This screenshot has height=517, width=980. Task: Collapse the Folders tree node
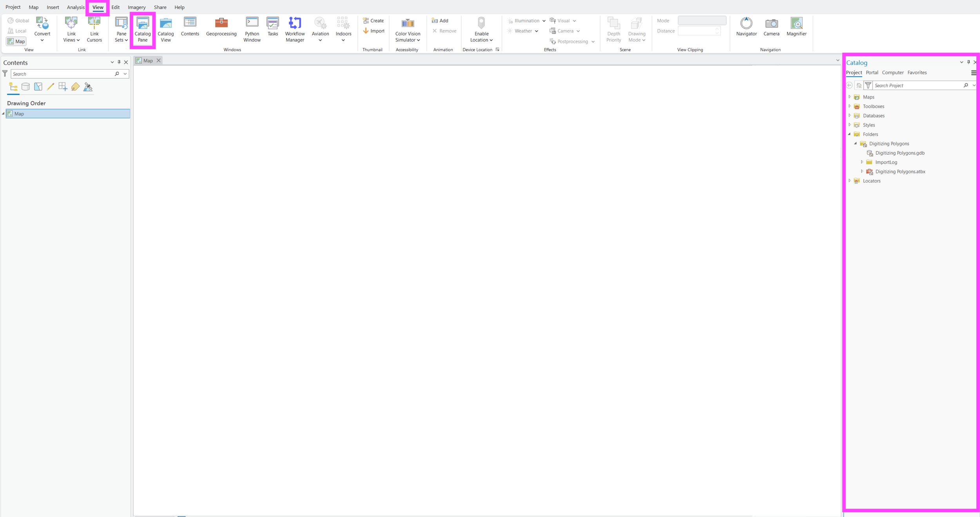849,134
